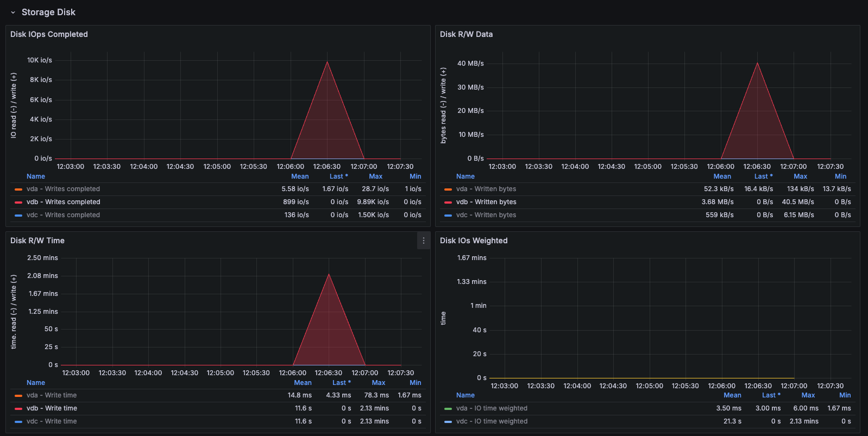The image size is (868, 436).
Task: Click the vdc IO time weighted blue swatch
Action: [x=448, y=422]
